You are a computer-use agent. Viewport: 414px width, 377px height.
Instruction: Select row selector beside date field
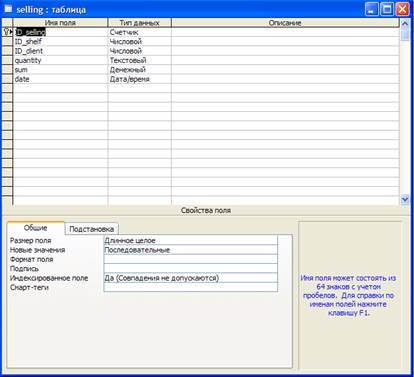[7, 79]
